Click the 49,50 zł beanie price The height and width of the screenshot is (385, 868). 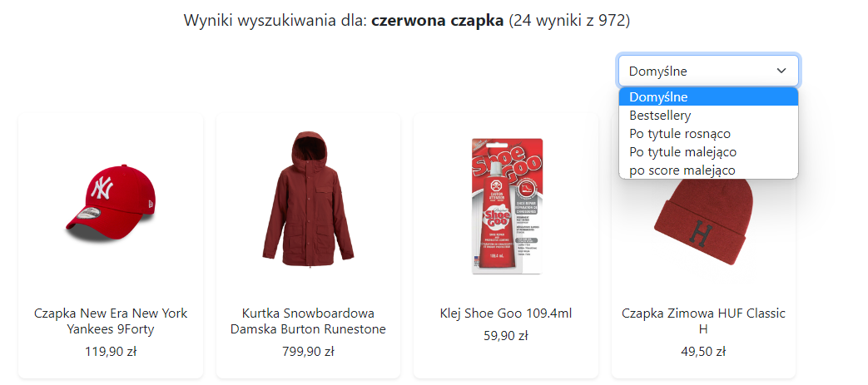(x=703, y=351)
